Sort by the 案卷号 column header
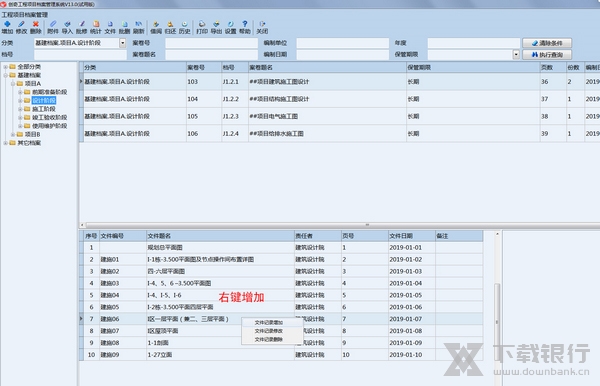The image size is (600, 386). point(204,67)
